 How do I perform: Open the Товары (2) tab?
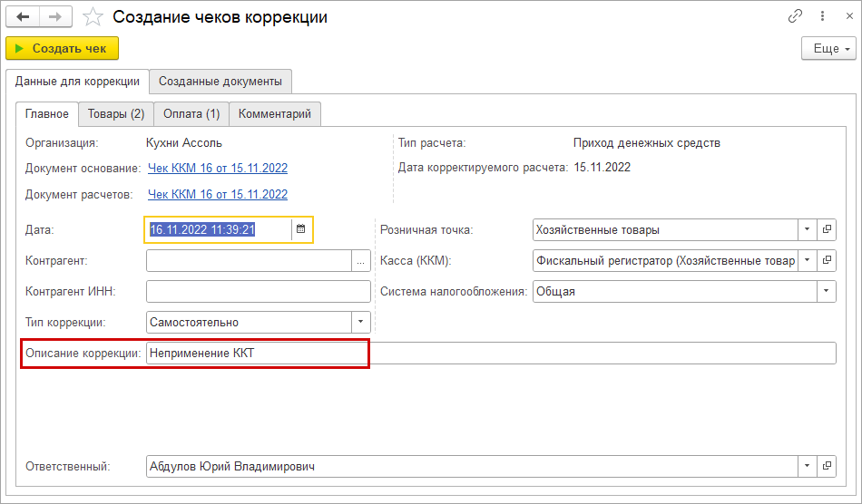[x=116, y=114]
